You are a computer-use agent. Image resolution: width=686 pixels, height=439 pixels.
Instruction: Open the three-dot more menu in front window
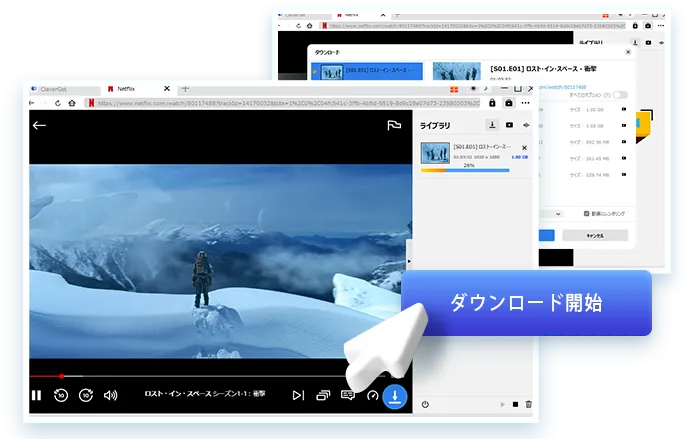(525, 103)
